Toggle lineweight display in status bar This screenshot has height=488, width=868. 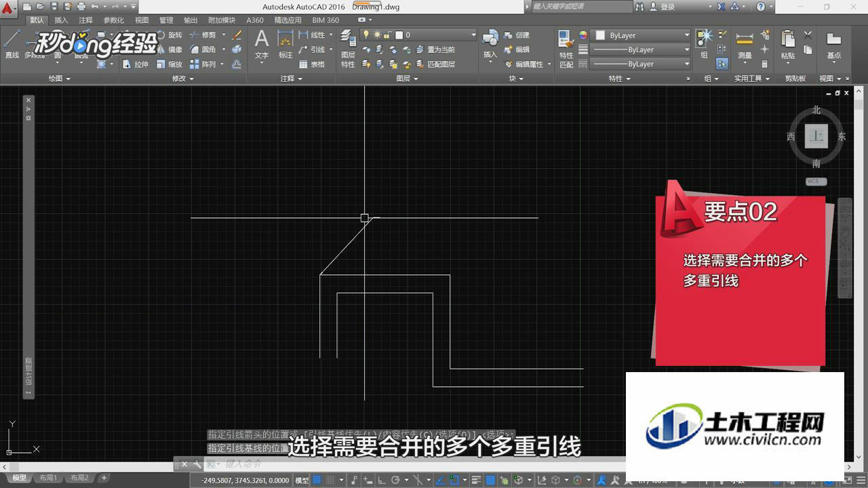click(x=477, y=480)
